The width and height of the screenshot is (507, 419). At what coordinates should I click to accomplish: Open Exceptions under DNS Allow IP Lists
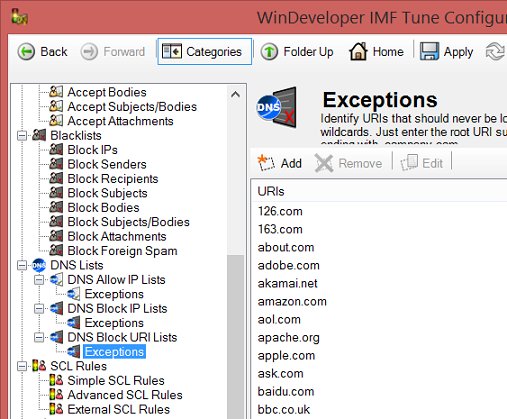click(114, 294)
